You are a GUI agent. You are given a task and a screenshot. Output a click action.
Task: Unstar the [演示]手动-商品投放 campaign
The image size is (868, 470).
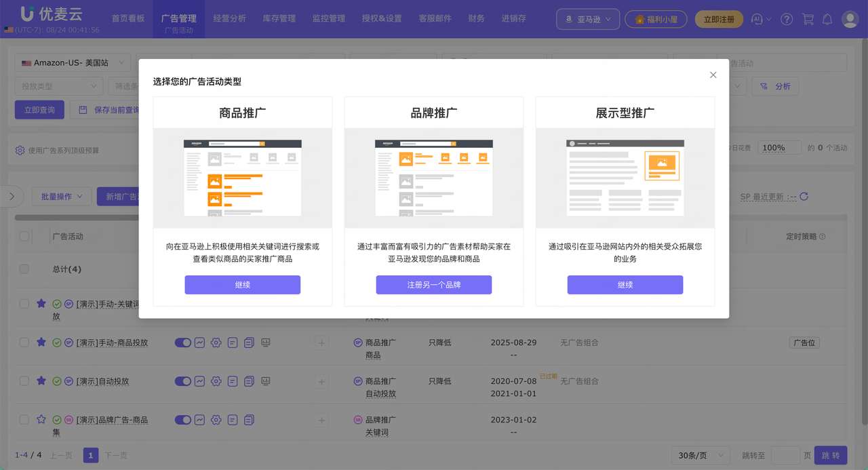pos(41,342)
